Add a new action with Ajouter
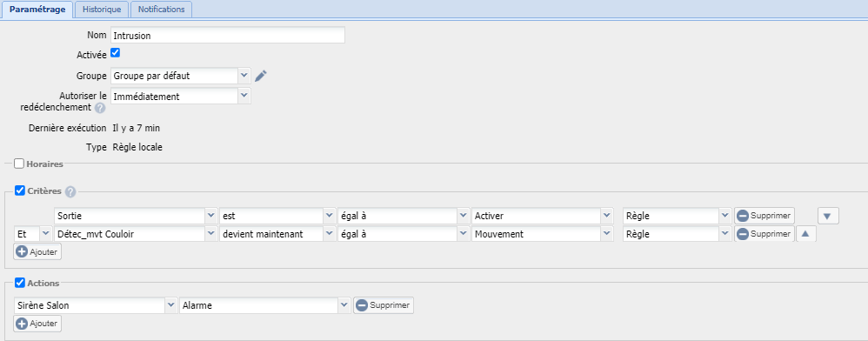 (x=37, y=324)
